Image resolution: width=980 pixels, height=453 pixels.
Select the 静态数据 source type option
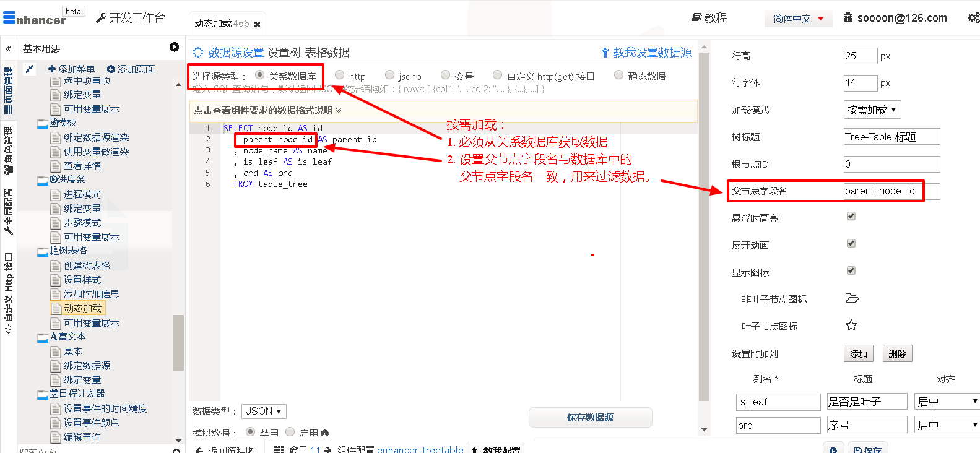point(618,75)
